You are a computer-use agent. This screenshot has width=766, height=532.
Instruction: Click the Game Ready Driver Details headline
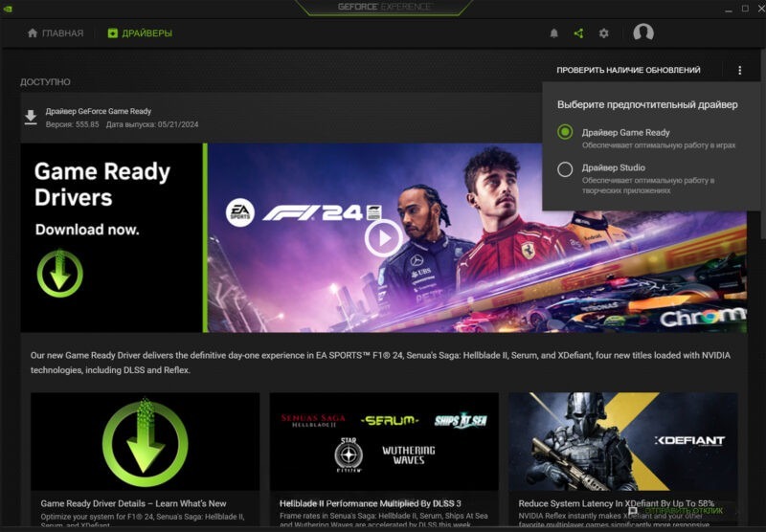coord(133,503)
